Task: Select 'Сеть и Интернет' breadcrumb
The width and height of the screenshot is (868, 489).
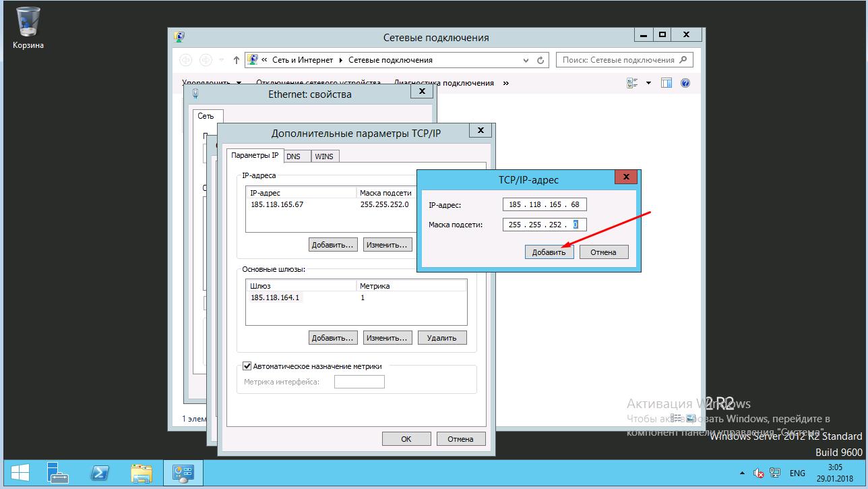Action: point(303,60)
